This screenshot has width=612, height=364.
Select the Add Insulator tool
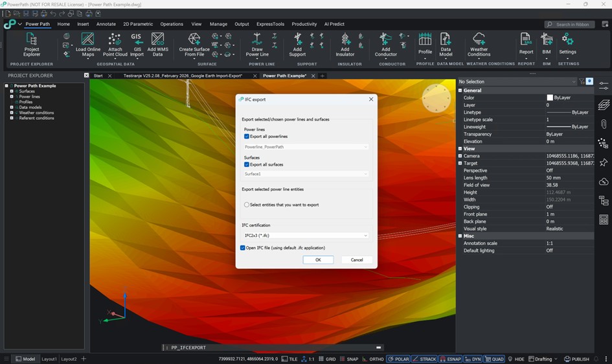pos(345,44)
